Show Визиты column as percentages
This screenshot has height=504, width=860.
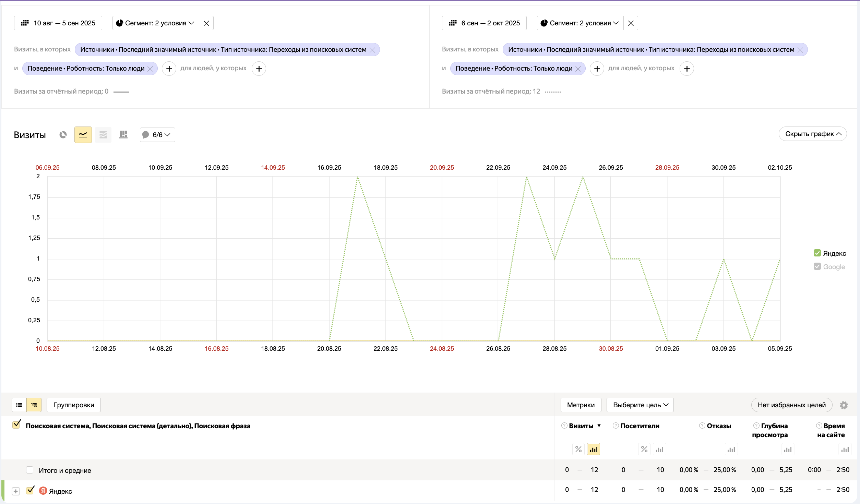578,449
